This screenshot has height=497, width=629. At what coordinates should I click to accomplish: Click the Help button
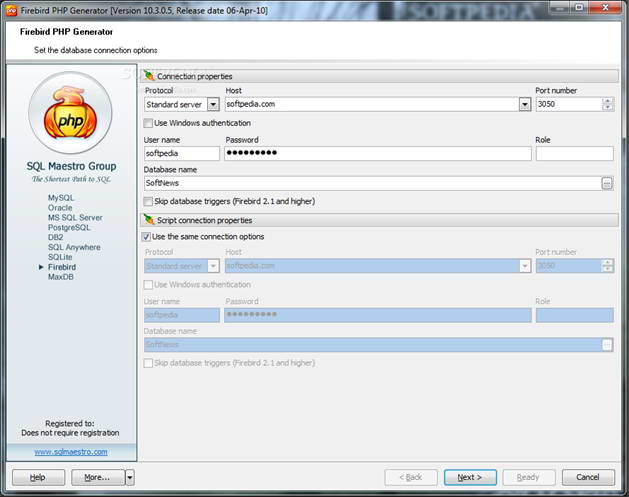pyautogui.click(x=38, y=477)
